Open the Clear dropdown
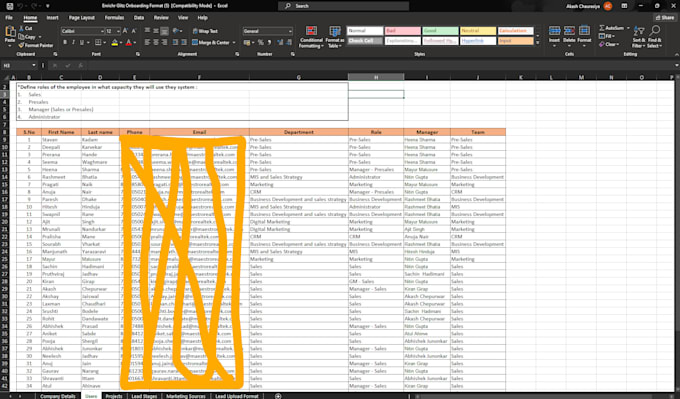This screenshot has height=399, width=680. point(609,44)
